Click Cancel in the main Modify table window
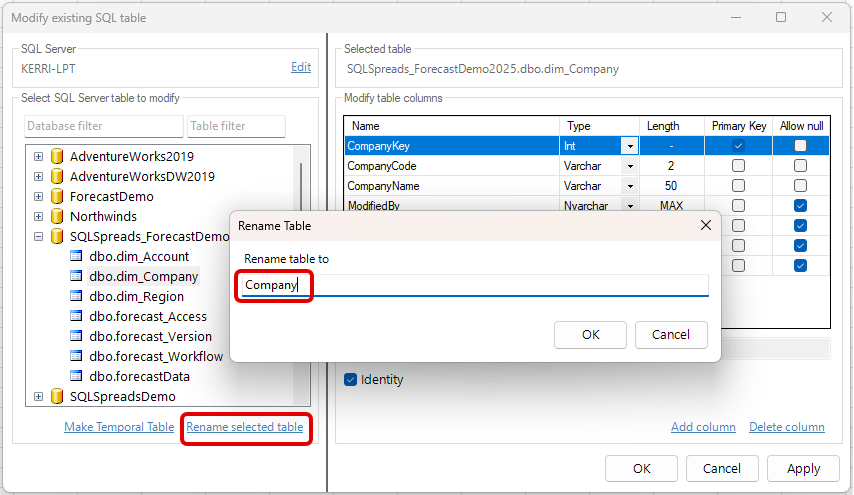 722,468
